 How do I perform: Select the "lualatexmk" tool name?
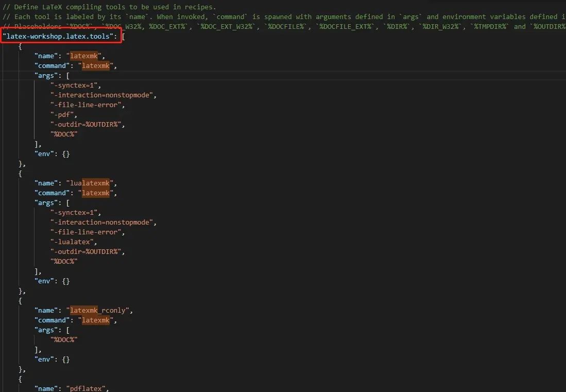pyautogui.click(x=90, y=183)
